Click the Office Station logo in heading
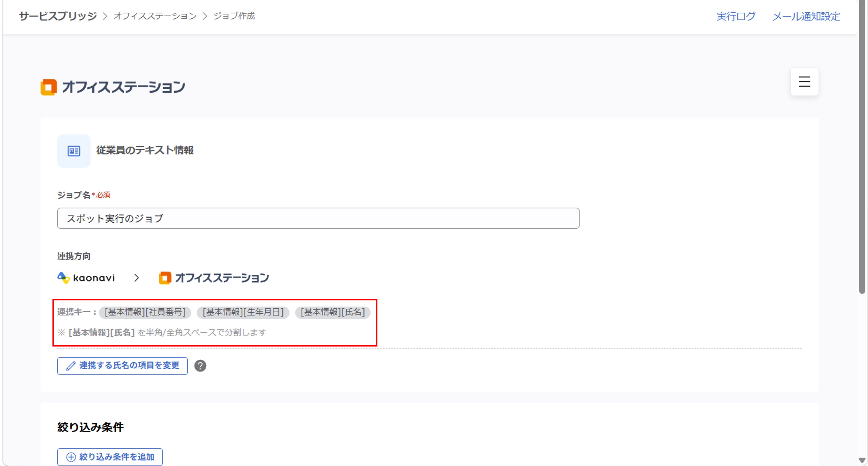The height and width of the screenshot is (466, 868). [112, 87]
